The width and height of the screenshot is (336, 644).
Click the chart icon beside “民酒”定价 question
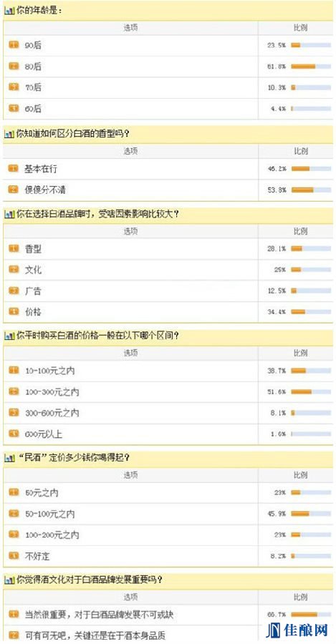9,458
